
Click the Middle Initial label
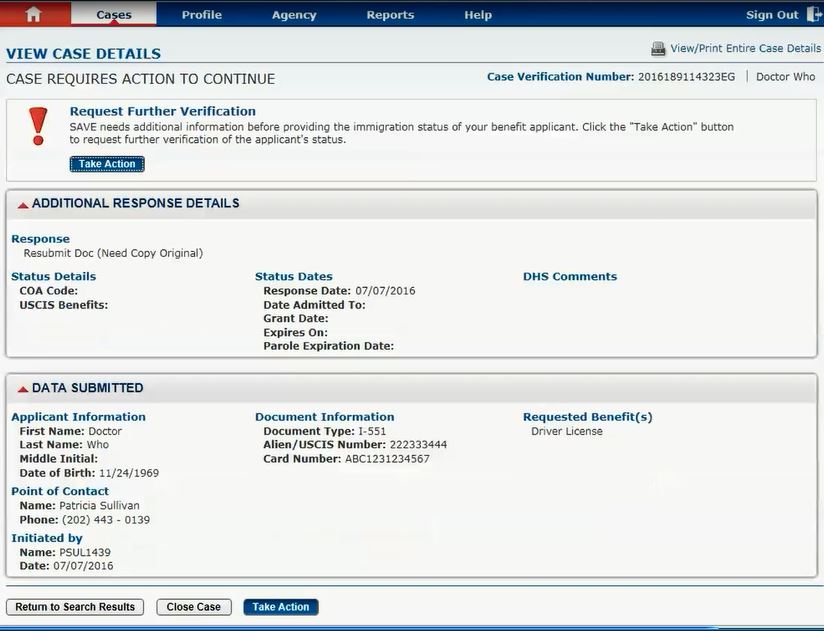tap(58, 459)
